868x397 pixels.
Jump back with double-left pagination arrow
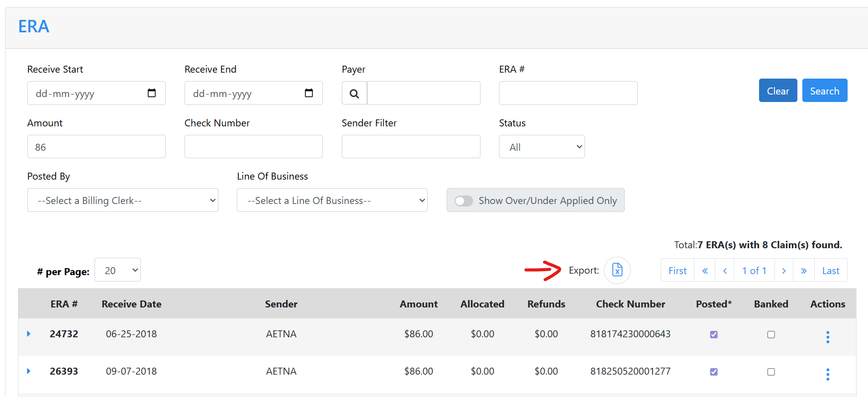click(705, 271)
